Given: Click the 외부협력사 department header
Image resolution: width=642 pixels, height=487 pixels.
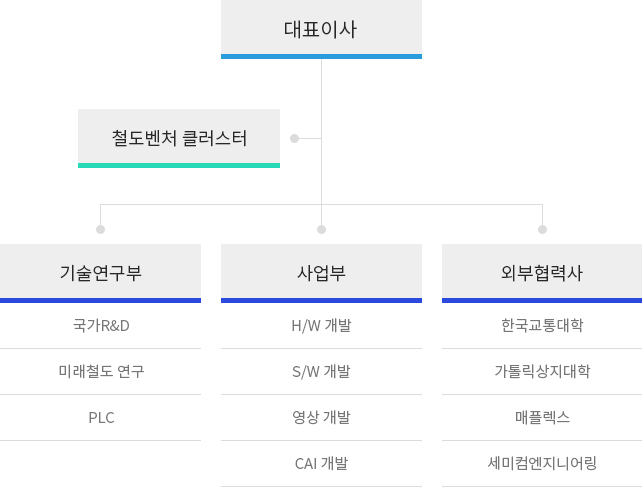Looking at the screenshot, I should (x=542, y=272).
